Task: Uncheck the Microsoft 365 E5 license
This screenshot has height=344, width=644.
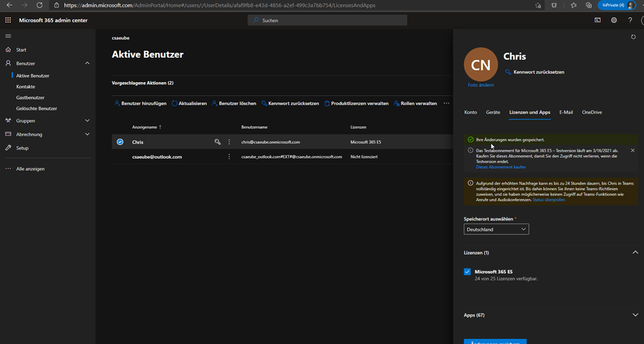Action: point(467,272)
